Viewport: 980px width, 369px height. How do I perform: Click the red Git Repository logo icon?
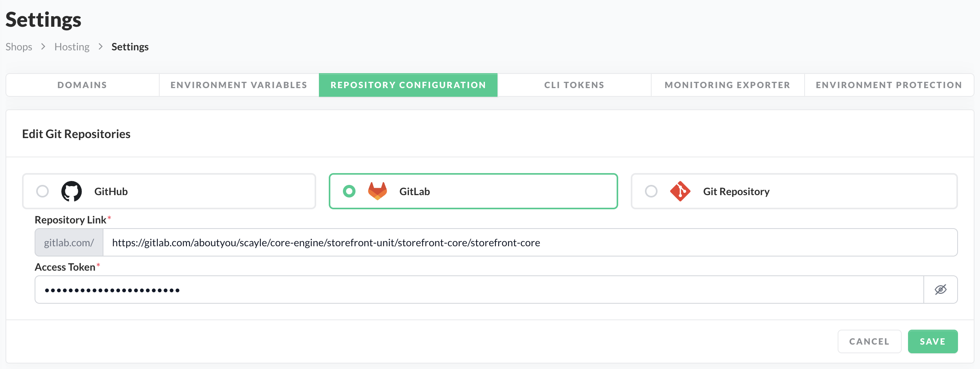(x=680, y=191)
